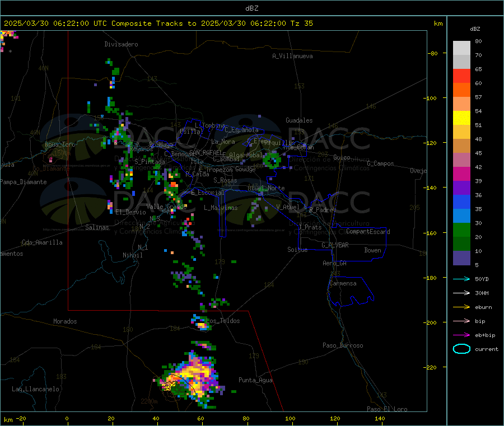Select the slate purple 5-10 dBZ swatch
504x426 pixels.
pos(461,258)
